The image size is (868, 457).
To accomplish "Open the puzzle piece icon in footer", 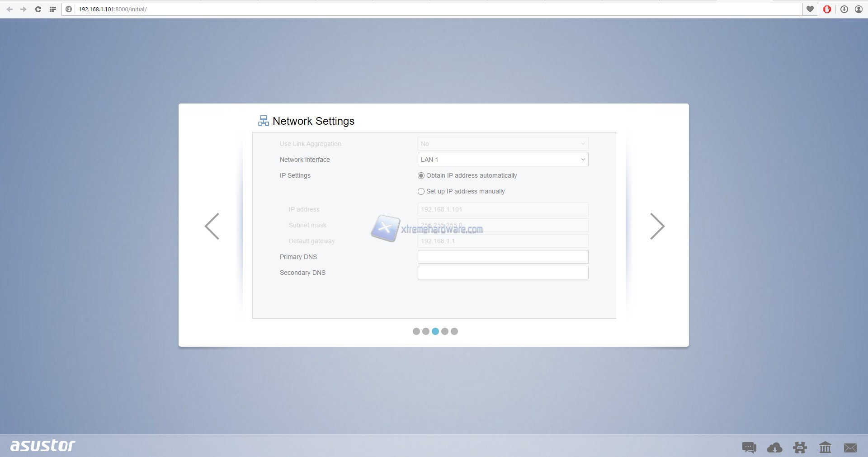I will click(800, 448).
